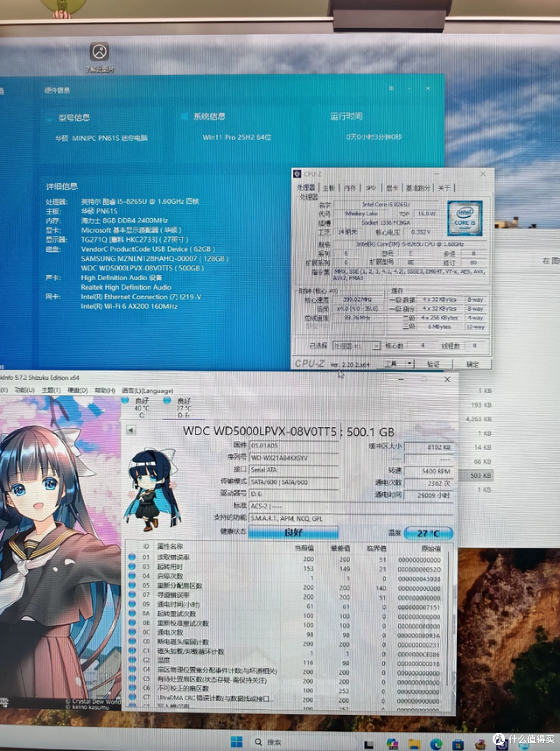Click the 29009 小时 power-on hours value
This screenshot has height=751, width=560.
[428, 495]
